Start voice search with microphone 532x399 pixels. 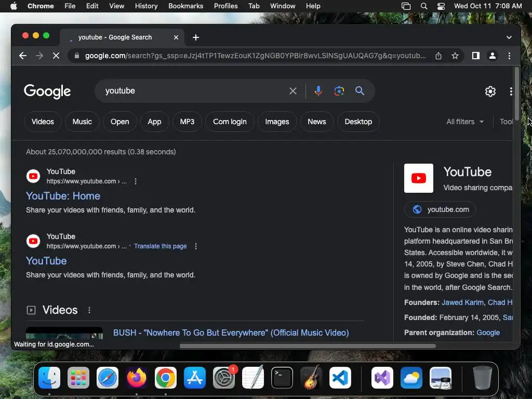coord(318,91)
